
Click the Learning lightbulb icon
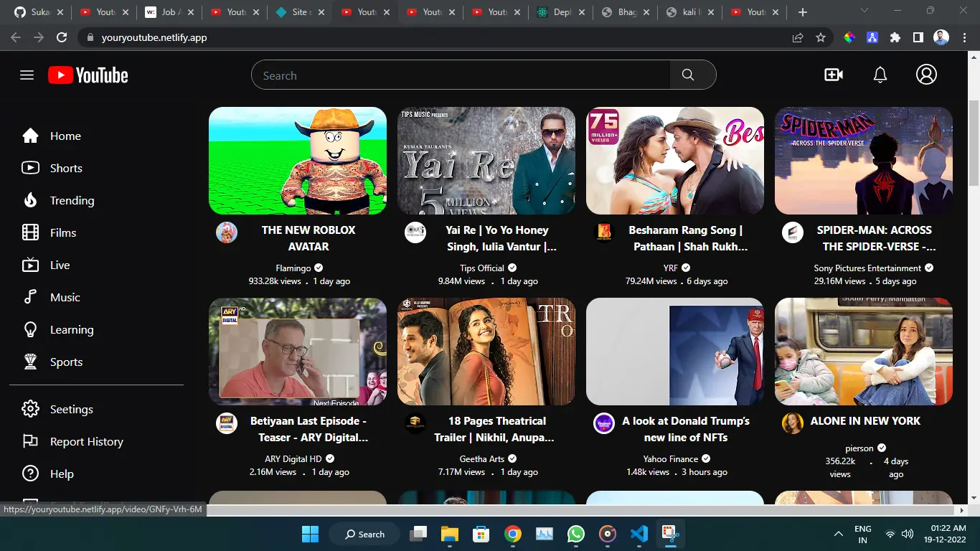pyautogui.click(x=30, y=329)
